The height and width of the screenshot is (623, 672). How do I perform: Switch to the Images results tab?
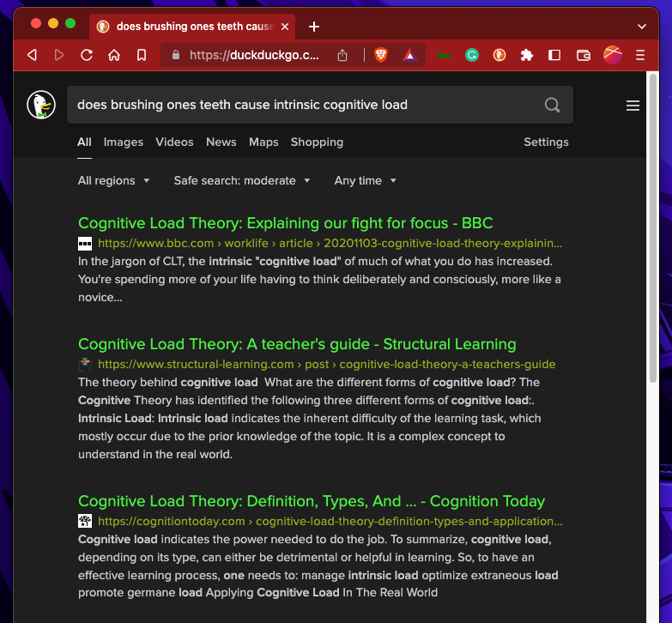[124, 142]
